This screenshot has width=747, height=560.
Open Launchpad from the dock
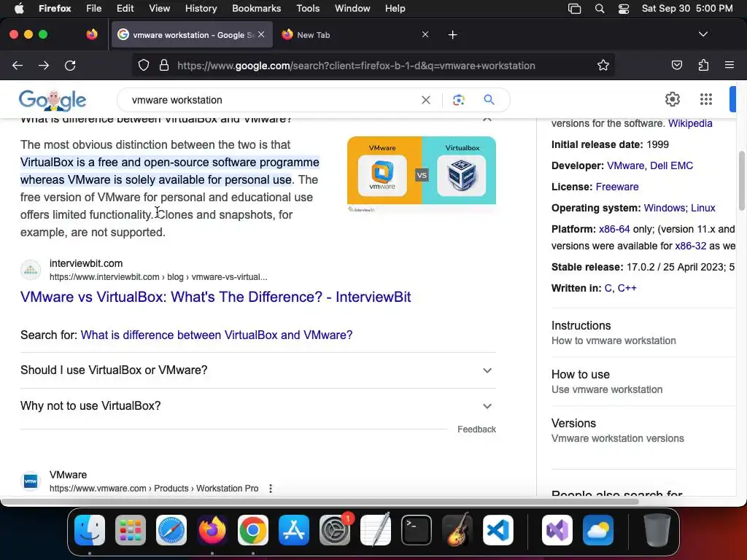coord(131,530)
